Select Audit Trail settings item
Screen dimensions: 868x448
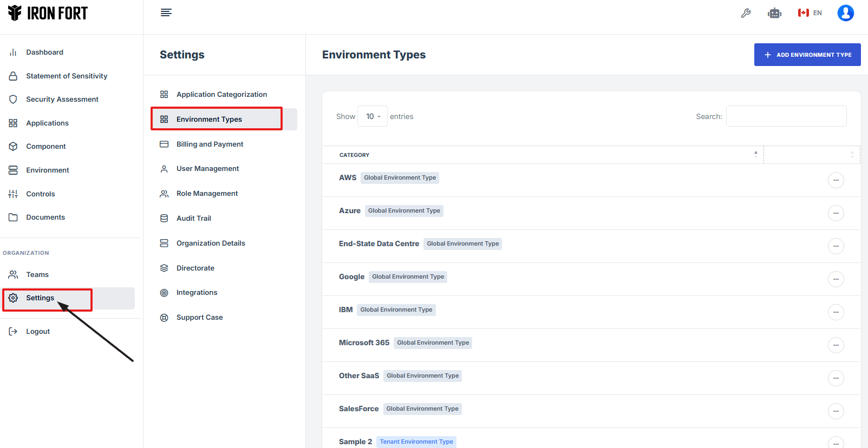pos(193,219)
